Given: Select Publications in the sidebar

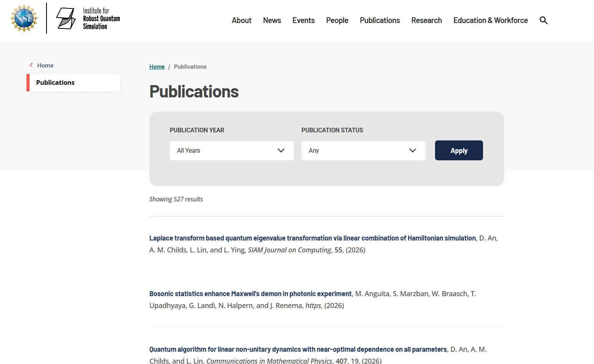Looking at the screenshot, I should [x=73, y=82].
